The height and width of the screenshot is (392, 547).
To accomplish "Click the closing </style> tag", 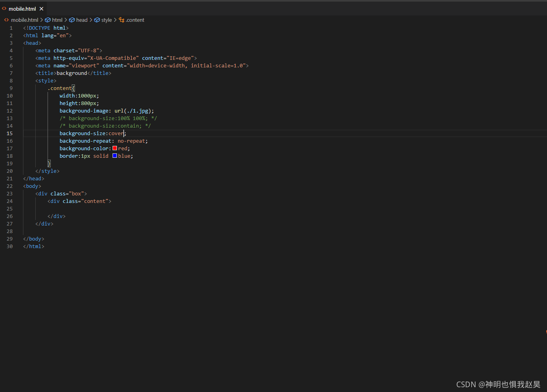I will 48,171.
